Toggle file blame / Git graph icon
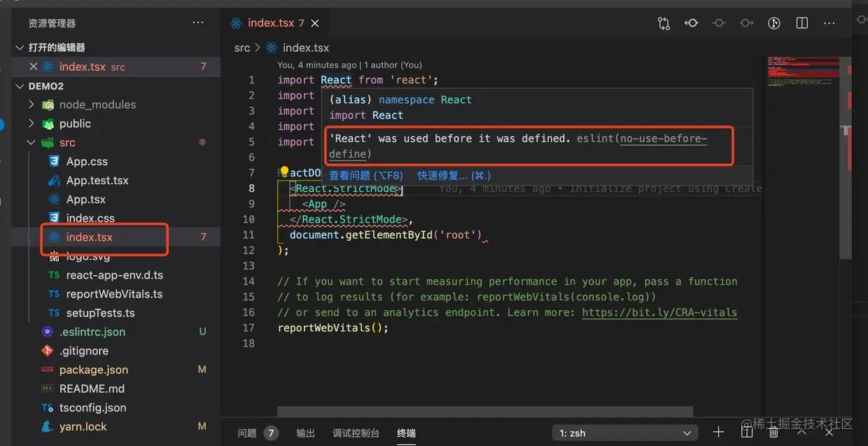The height and width of the screenshot is (446, 868). point(774,23)
